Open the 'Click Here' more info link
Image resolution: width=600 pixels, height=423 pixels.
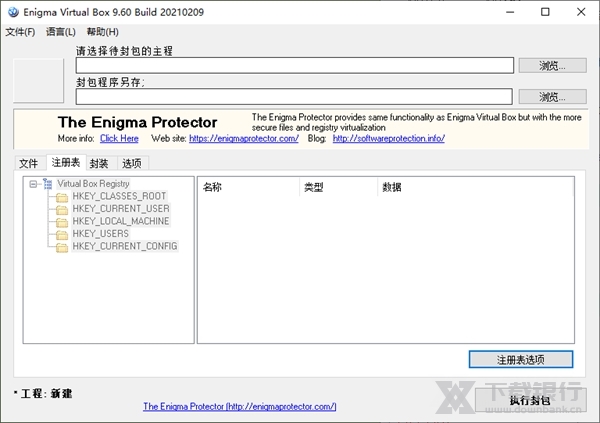click(x=119, y=139)
